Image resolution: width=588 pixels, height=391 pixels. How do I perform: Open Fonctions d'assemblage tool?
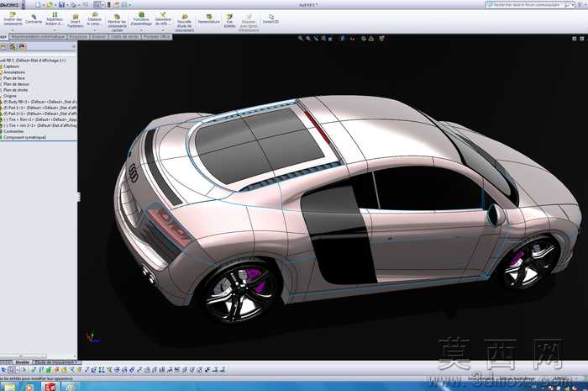click(141, 18)
